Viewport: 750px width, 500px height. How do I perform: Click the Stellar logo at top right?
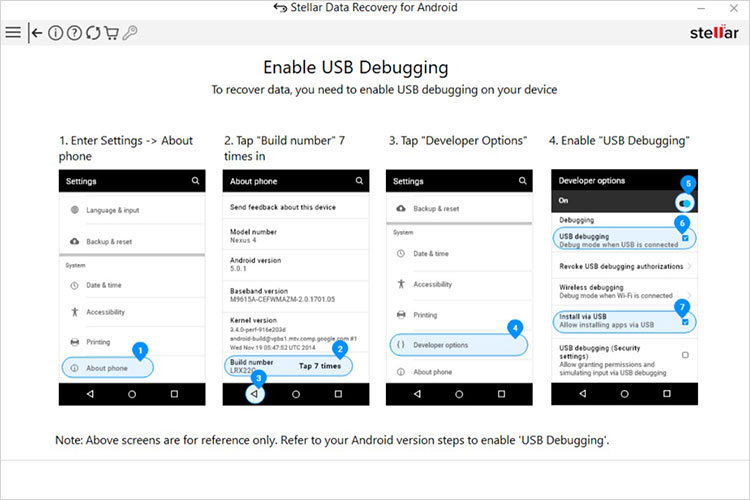[x=714, y=32]
